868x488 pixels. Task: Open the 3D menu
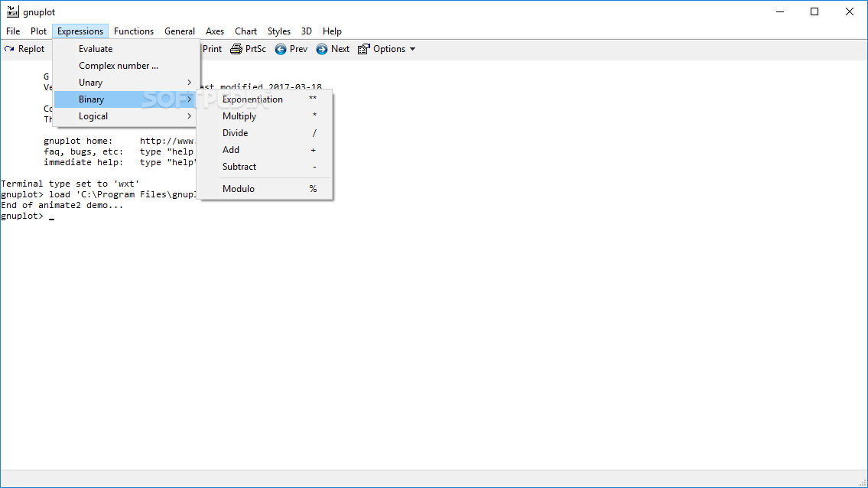pyautogui.click(x=307, y=31)
